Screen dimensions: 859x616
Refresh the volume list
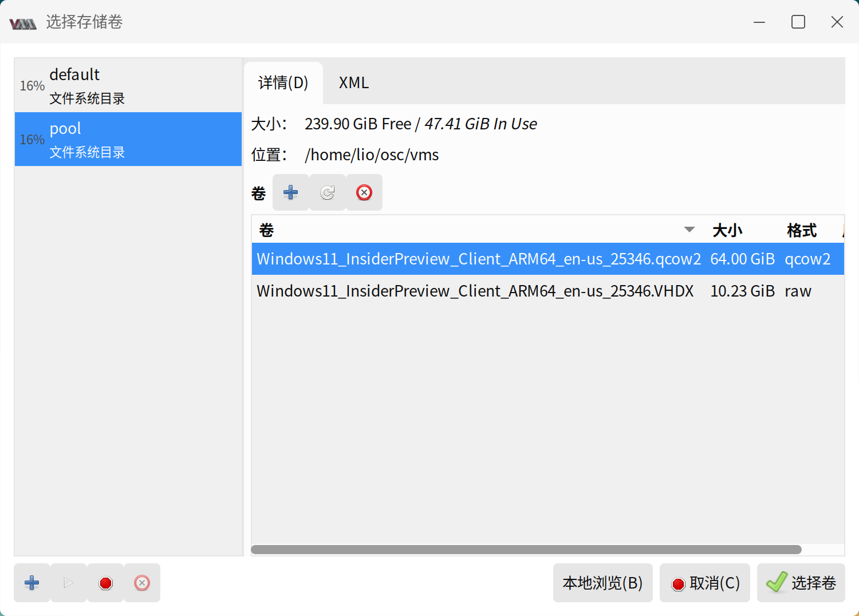328,192
